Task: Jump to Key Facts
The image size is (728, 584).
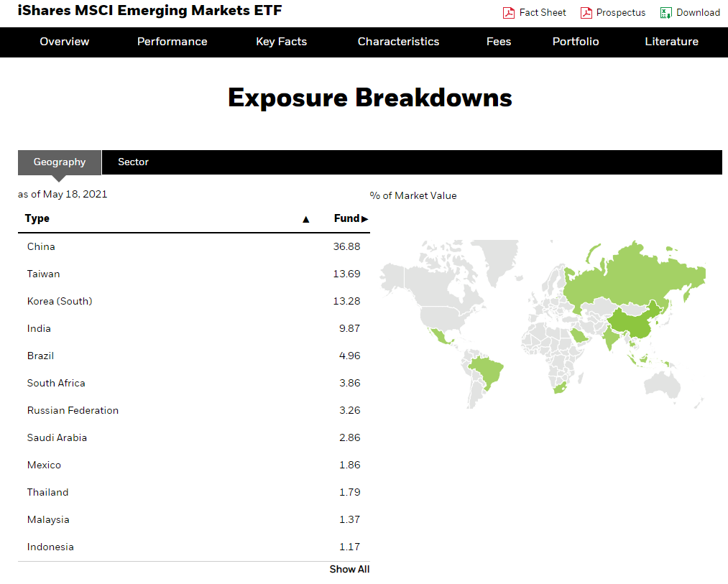Action: point(282,42)
